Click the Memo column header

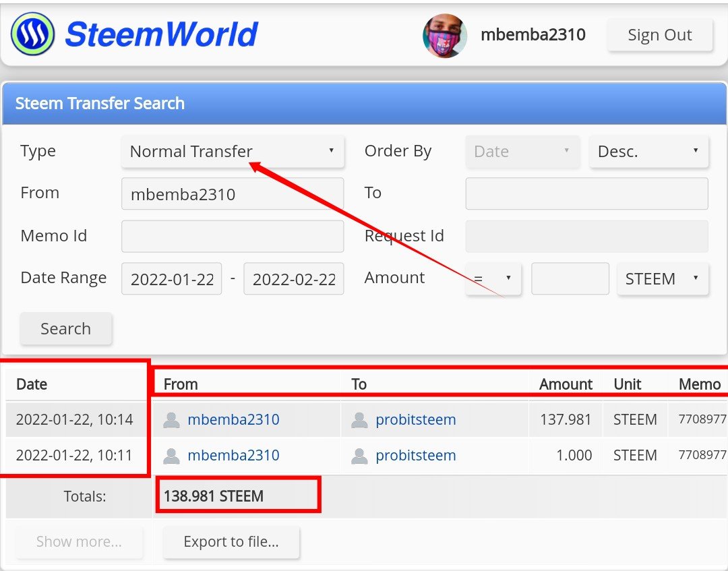tap(700, 384)
